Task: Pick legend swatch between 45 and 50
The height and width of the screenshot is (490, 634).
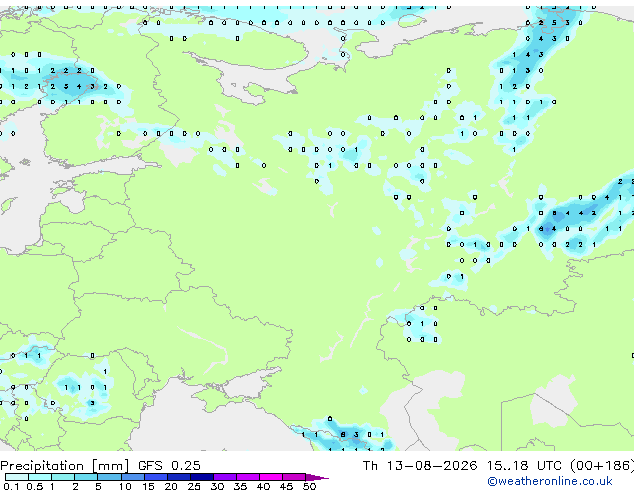Action: [294, 477]
